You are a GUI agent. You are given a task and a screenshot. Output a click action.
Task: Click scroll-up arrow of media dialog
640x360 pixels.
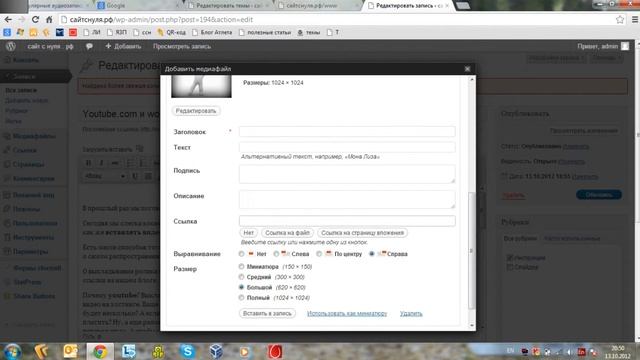point(472,80)
